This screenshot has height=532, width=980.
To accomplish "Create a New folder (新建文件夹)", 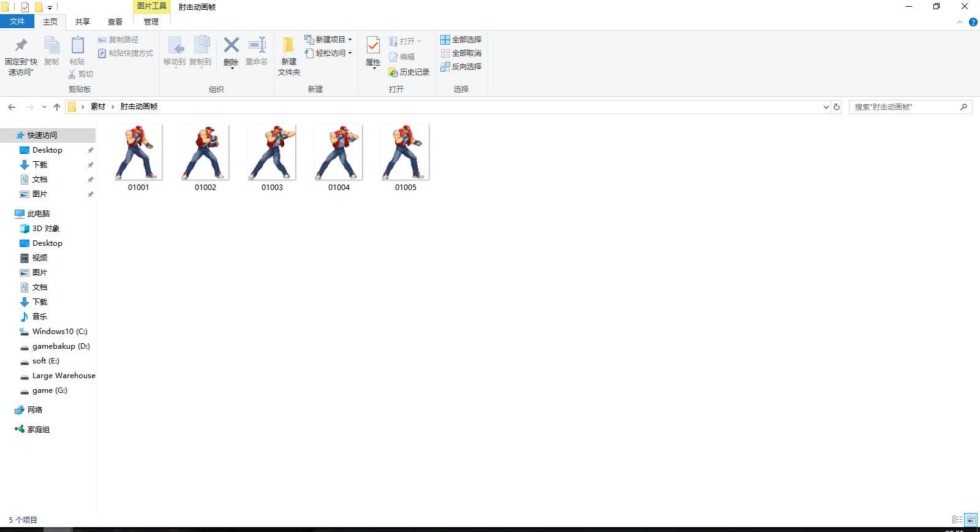I will pos(289,56).
